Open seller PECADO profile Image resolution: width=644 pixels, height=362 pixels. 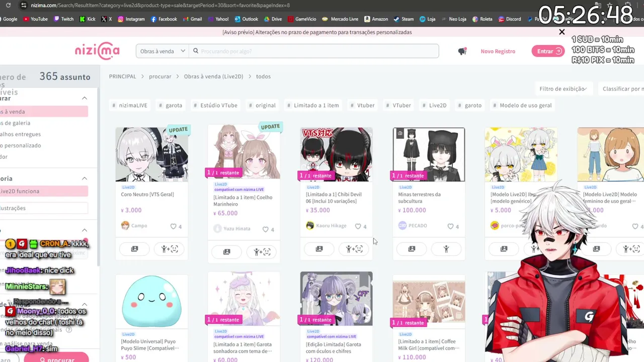click(413, 226)
